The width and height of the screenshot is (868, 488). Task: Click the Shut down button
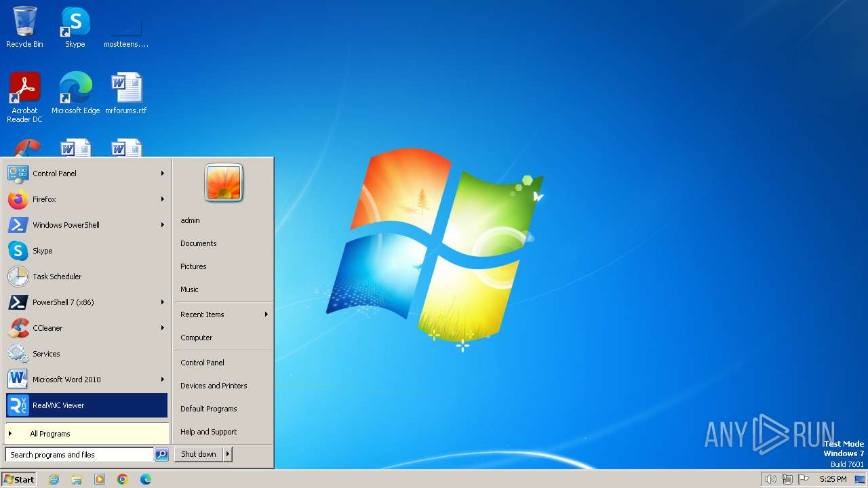[x=199, y=454]
